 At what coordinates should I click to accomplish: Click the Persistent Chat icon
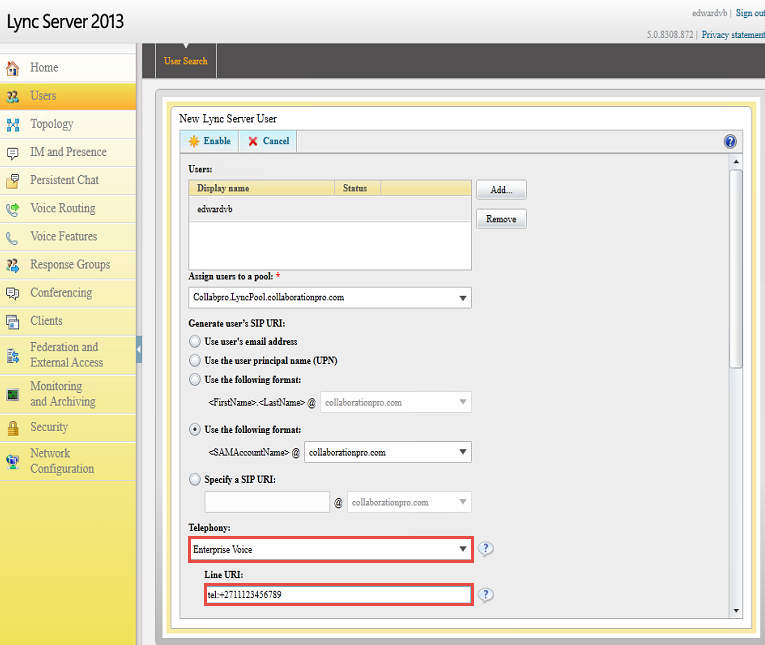pyautogui.click(x=13, y=181)
